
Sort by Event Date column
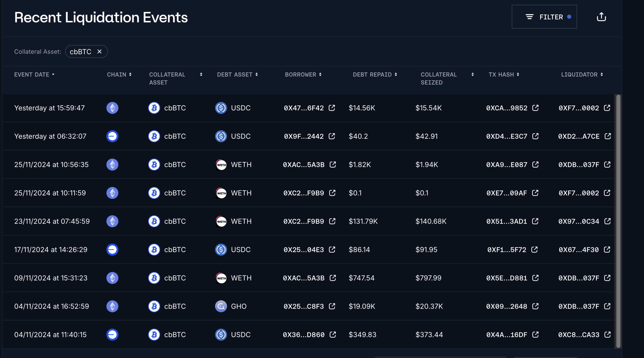[34, 75]
